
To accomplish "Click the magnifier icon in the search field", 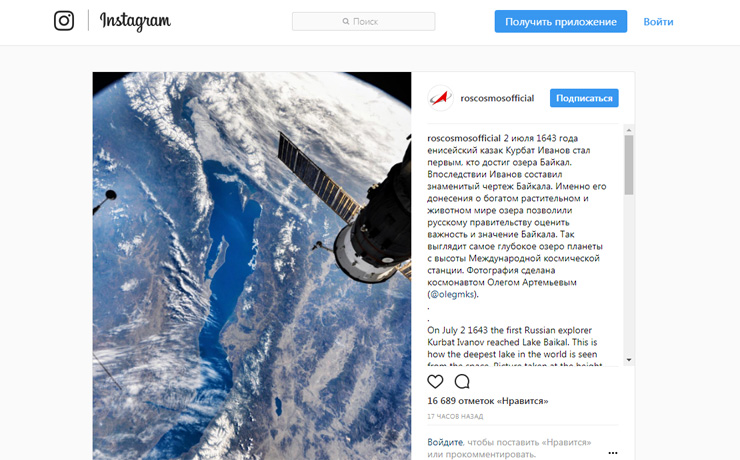I will click(x=346, y=22).
